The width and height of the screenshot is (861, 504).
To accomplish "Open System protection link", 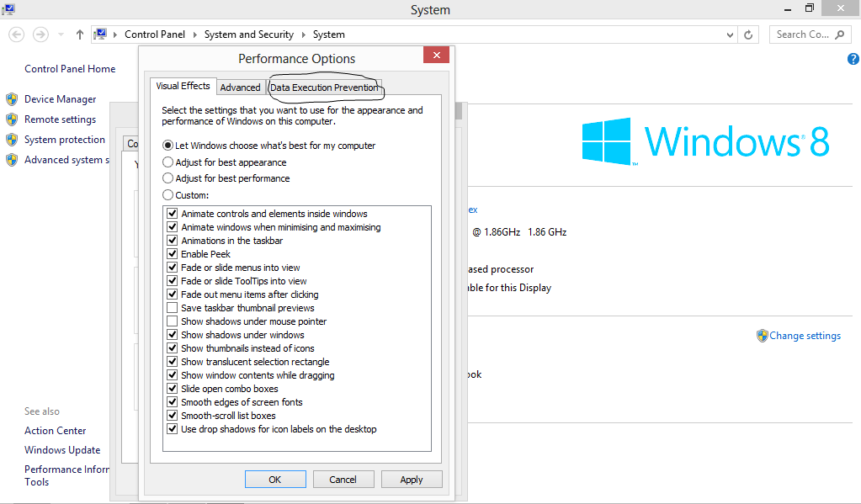I will tap(64, 140).
